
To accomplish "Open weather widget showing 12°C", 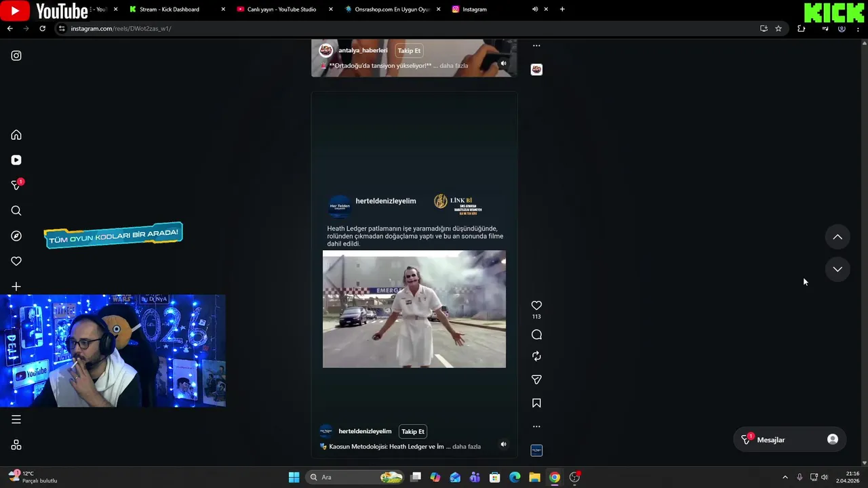I will (34, 477).
